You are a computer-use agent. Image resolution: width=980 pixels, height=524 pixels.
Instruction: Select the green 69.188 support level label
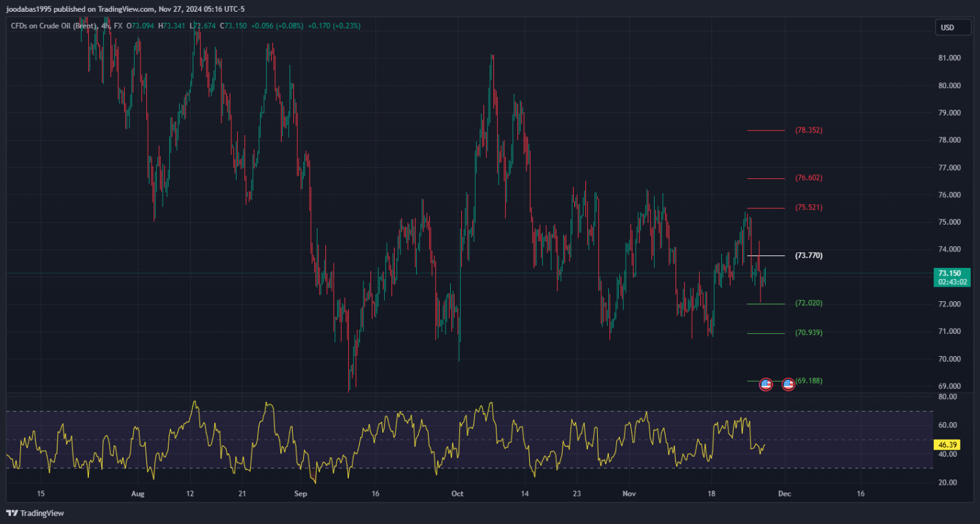tap(809, 380)
